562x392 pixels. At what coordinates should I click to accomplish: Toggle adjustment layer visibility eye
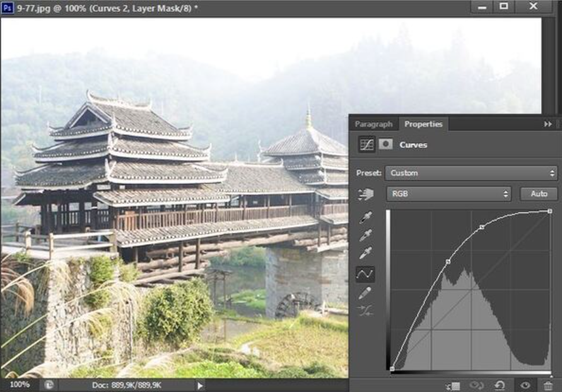point(525,386)
